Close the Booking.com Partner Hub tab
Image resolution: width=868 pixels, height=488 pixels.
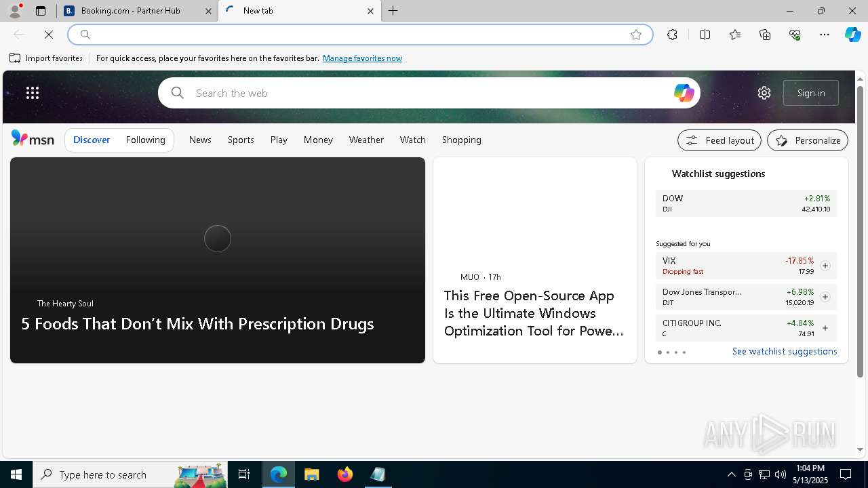click(208, 11)
